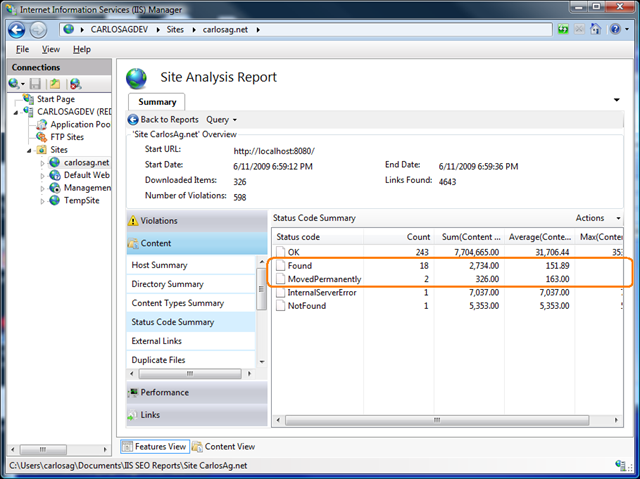Click the Help question mark icon

tap(615, 29)
